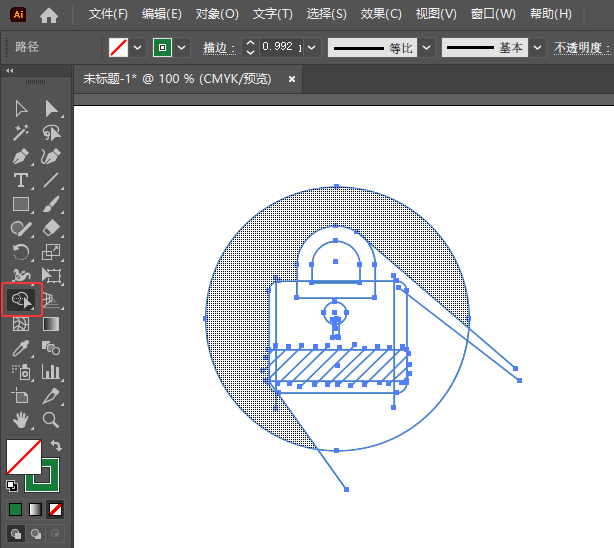Click the Home icon
614x548 pixels.
click(49, 15)
